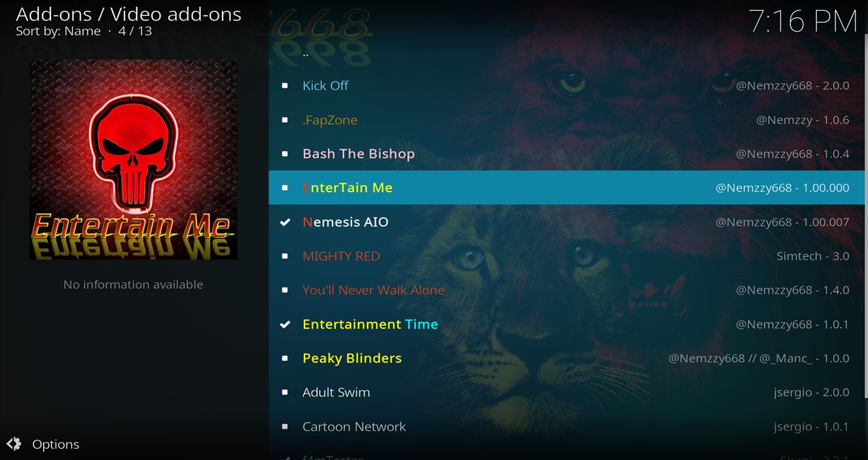The height and width of the screenshot is (460, 868).
Task: Click the bullet before .FapZone entry
Action: pos(285,120)
